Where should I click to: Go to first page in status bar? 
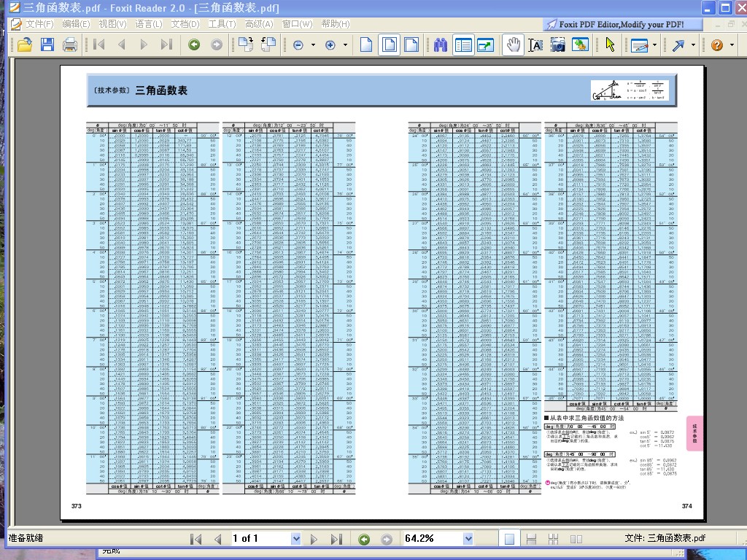coord(196,539)
